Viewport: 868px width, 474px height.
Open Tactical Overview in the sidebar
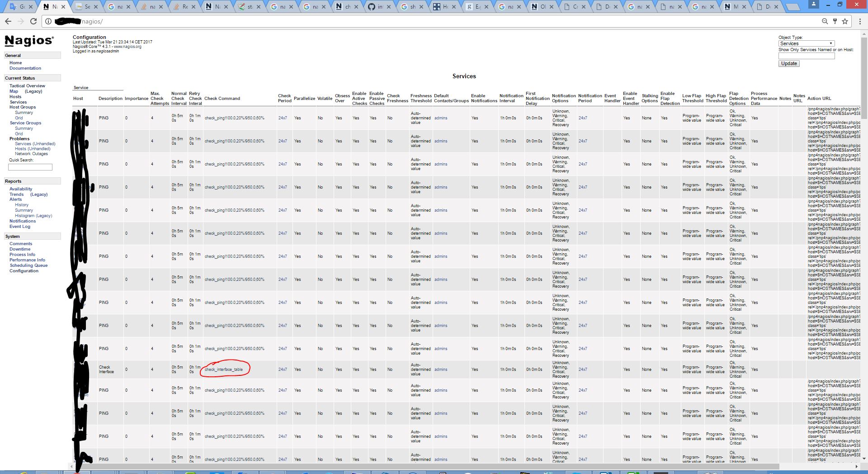(27, 86)
